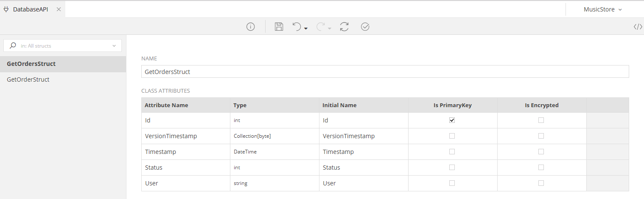Enable Is Encrypted for the User attribute

(x=541, y=183)
